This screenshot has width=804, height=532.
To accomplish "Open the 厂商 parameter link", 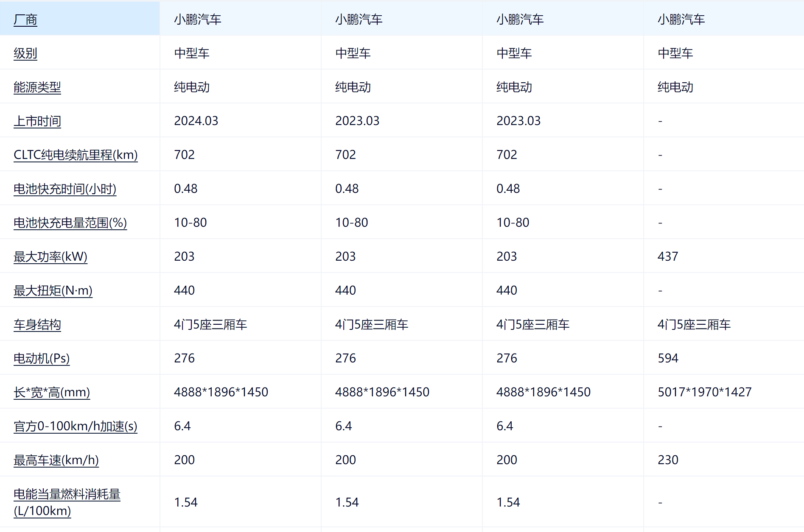I will (25, 19).
